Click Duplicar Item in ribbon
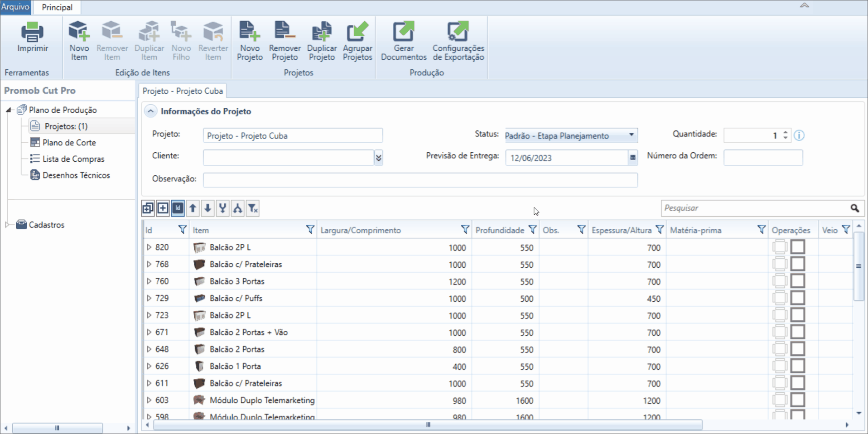Image resolution: width=868 pixels, height=434 pixels. point(149,41)
